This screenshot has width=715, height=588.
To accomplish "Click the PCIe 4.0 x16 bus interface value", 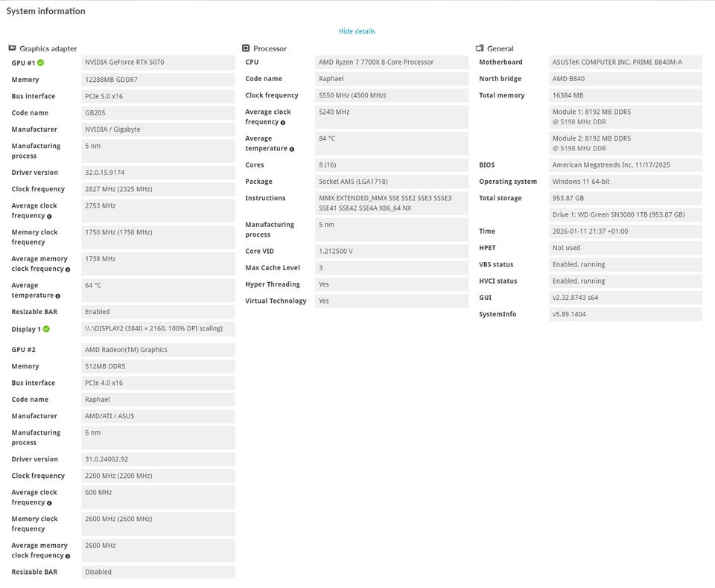I will coord(158,383).
